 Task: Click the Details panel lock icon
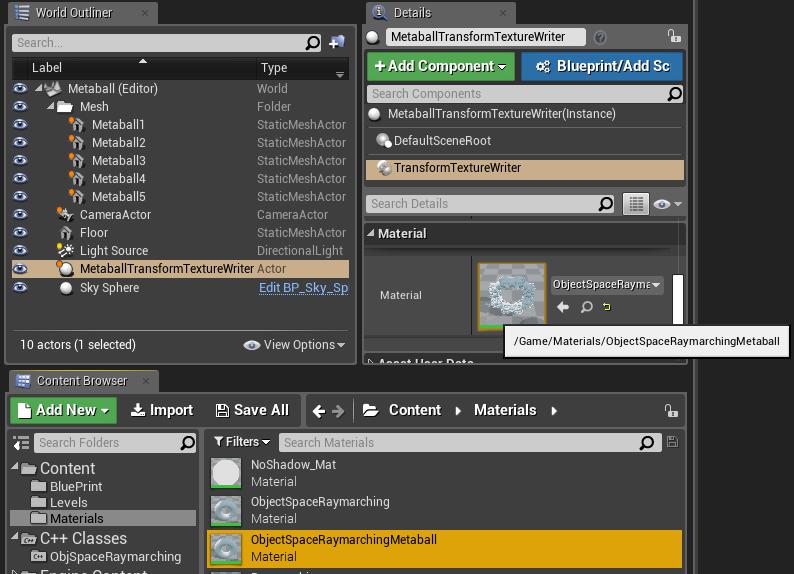(673, 36)
